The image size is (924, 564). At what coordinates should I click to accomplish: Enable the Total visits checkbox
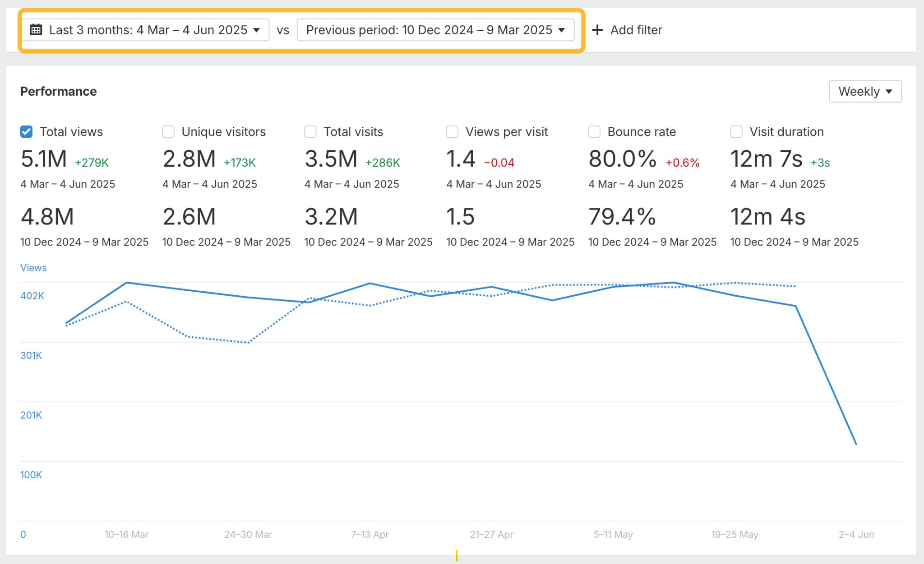pyautogui.click(x=310, y=131)
